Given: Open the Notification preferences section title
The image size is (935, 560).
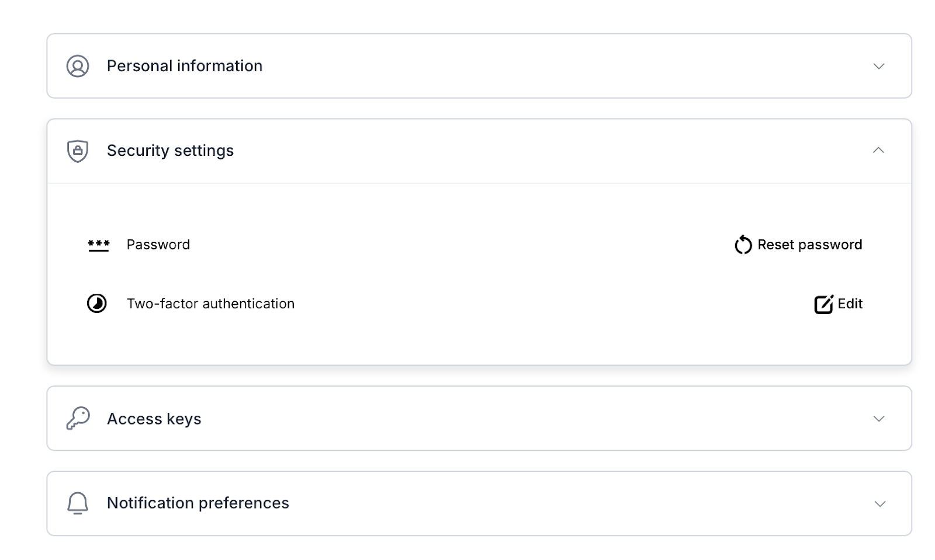Looking at the screenshot, I should click(x=198, y=503).
